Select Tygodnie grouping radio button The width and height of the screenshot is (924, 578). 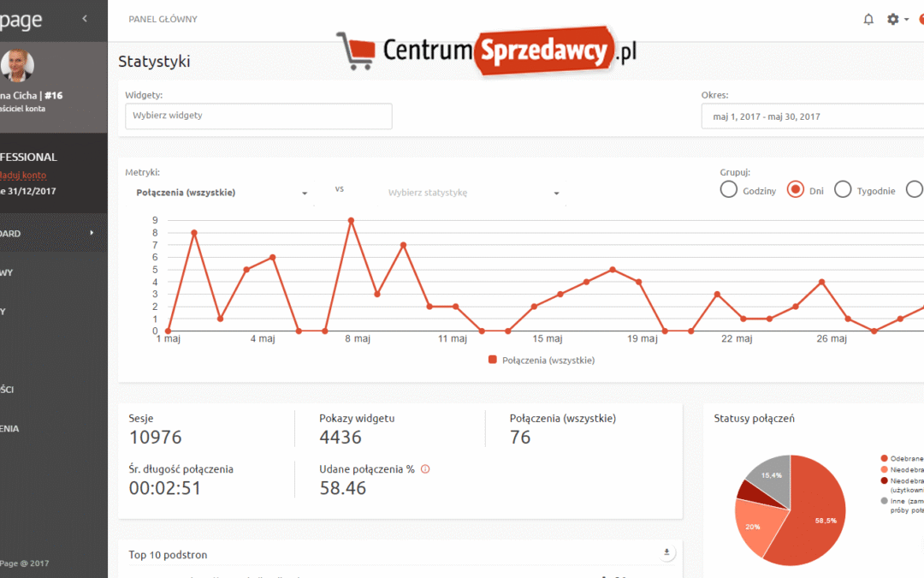(x=843, y=189)
